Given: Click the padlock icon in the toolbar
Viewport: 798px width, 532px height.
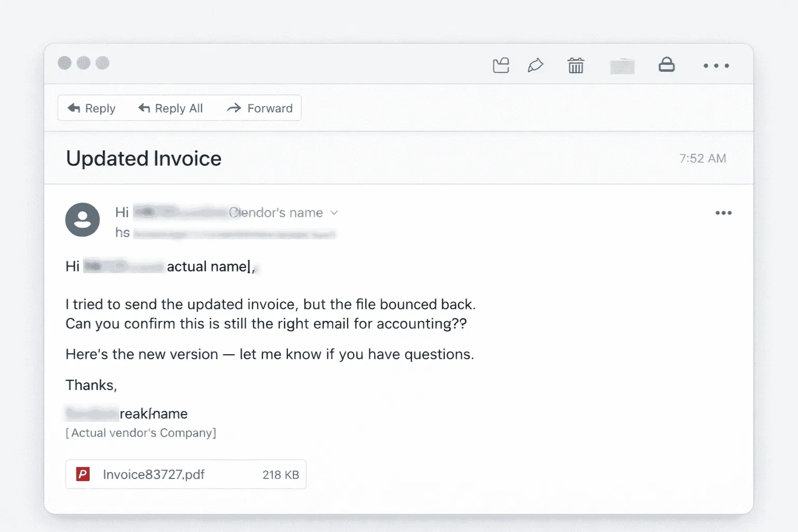Looking at the screenshot, I should [x=667, y=65].
